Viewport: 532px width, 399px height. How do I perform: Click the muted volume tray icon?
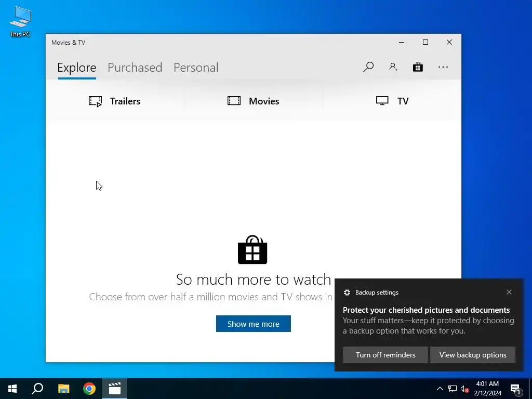point(464,389)
